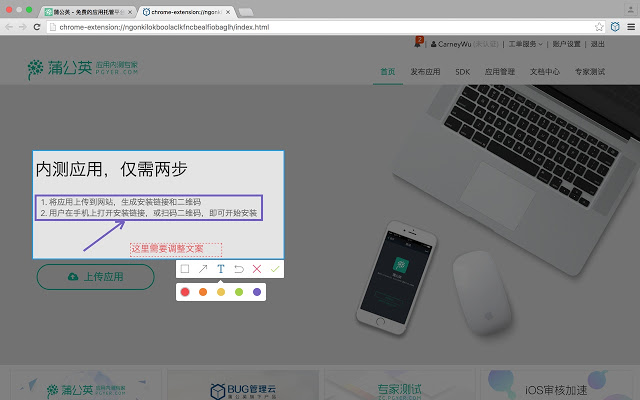The image size is (640, 400).
Task: Open the 专家测试 card at bottom
Action: (400, 385)
